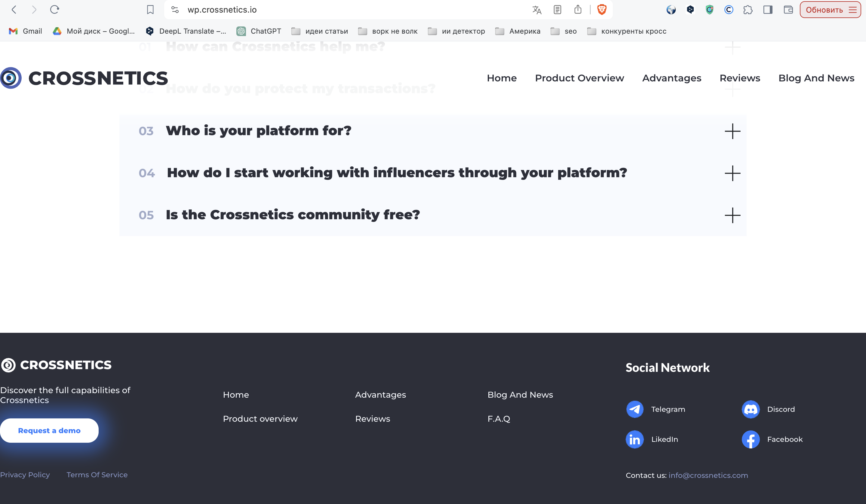Open the info@crossnetics.com email link

tap(708, 475)
